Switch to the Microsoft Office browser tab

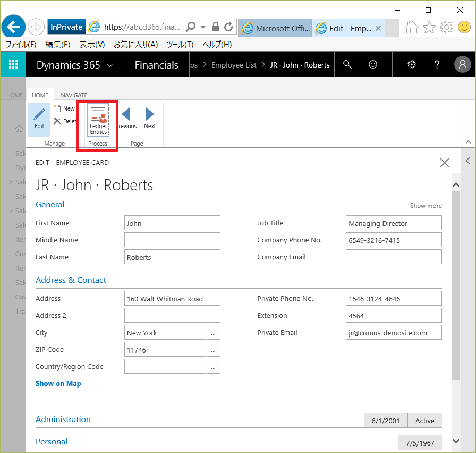pos(276,28)
